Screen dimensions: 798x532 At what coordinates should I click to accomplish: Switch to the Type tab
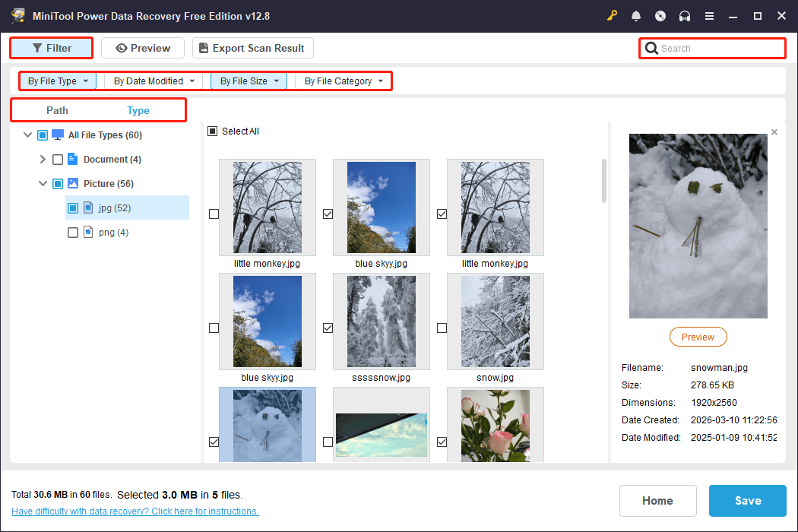pos(138,110)
